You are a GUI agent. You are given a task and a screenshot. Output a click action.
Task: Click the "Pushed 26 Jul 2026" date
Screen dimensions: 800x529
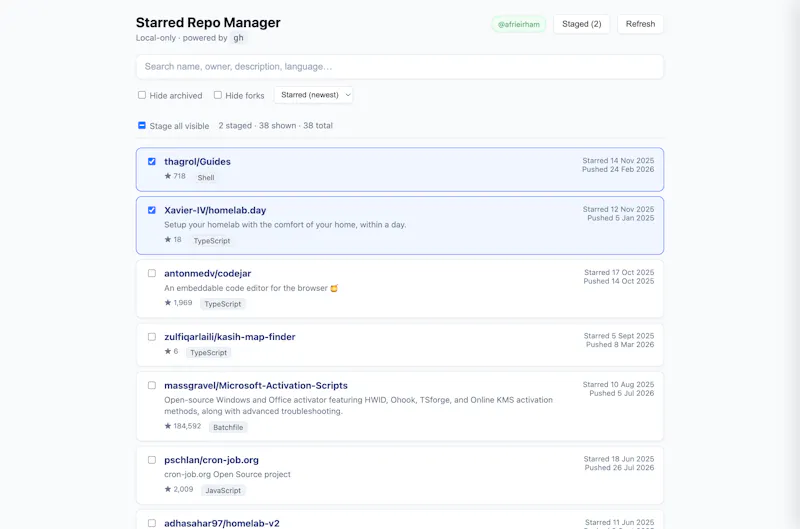[619, 468]
